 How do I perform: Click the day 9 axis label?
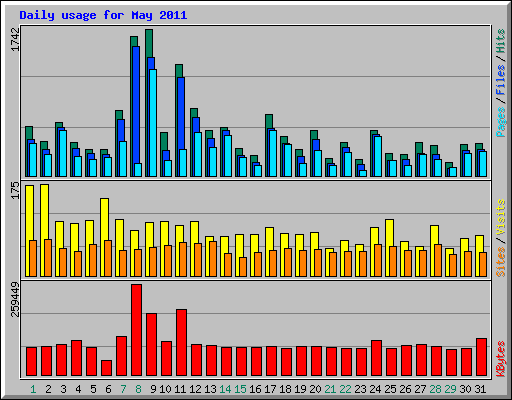pyautogui.click(x=153, y=389)
